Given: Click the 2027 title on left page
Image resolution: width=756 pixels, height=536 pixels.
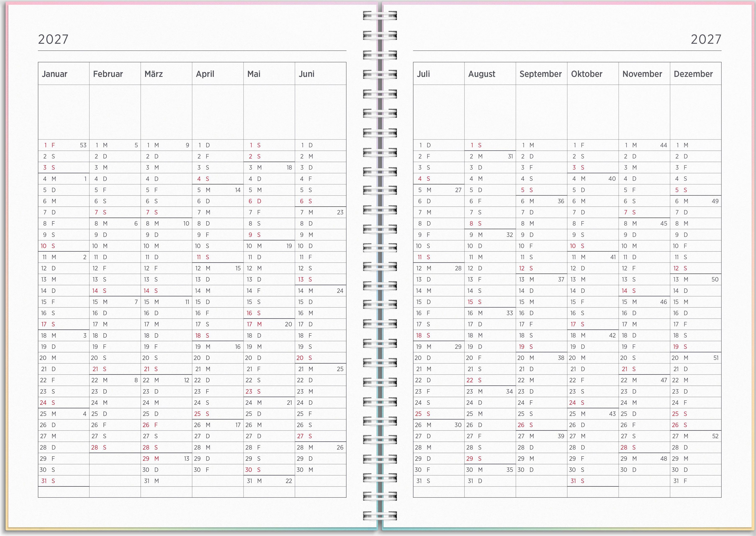Looking at the screenshot, I should coord(53,39).
